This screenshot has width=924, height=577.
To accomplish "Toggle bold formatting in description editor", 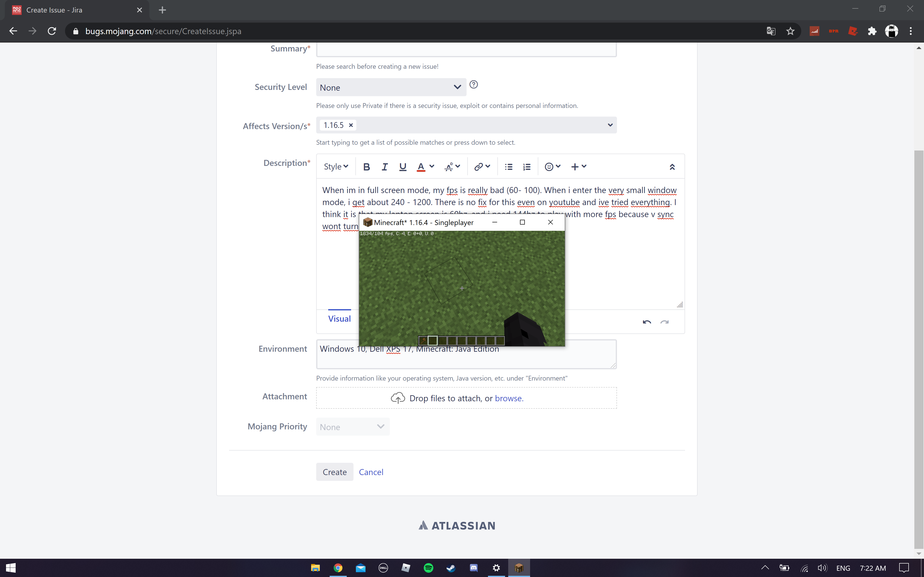I will [366, 167].
